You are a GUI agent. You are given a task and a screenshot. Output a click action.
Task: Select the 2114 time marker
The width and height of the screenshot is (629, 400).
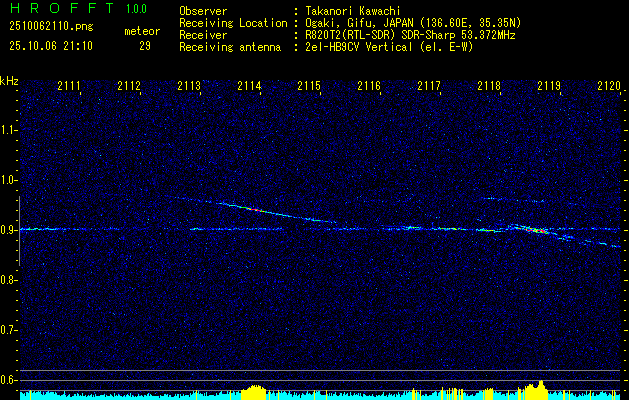pyautogui.click(x=249, y=87)
